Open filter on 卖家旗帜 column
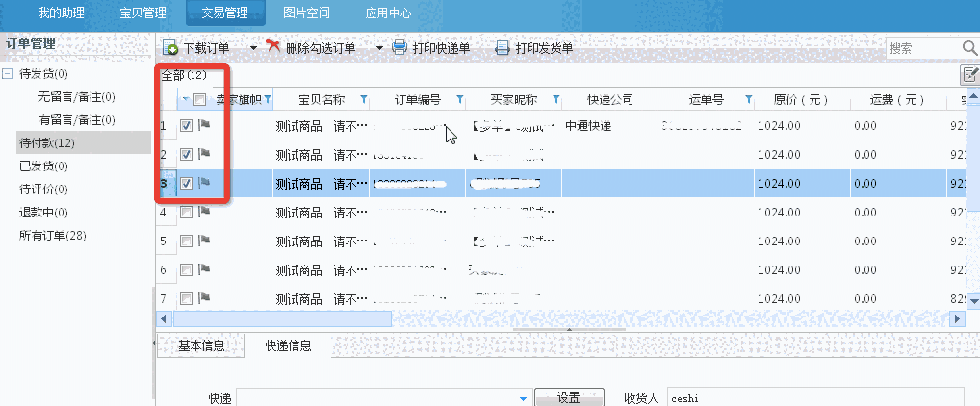Viewport: 980px width, 406px height. [268, 99]
